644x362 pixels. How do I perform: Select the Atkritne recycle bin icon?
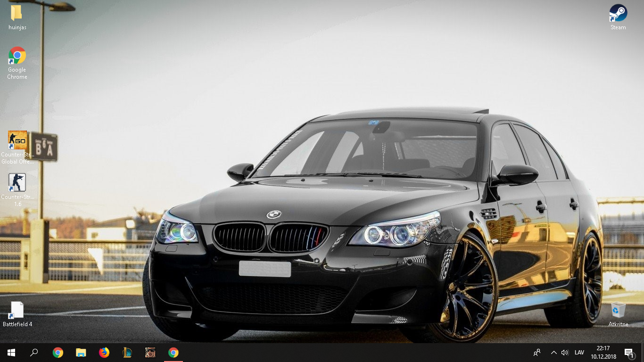click(x=618, y=315)
